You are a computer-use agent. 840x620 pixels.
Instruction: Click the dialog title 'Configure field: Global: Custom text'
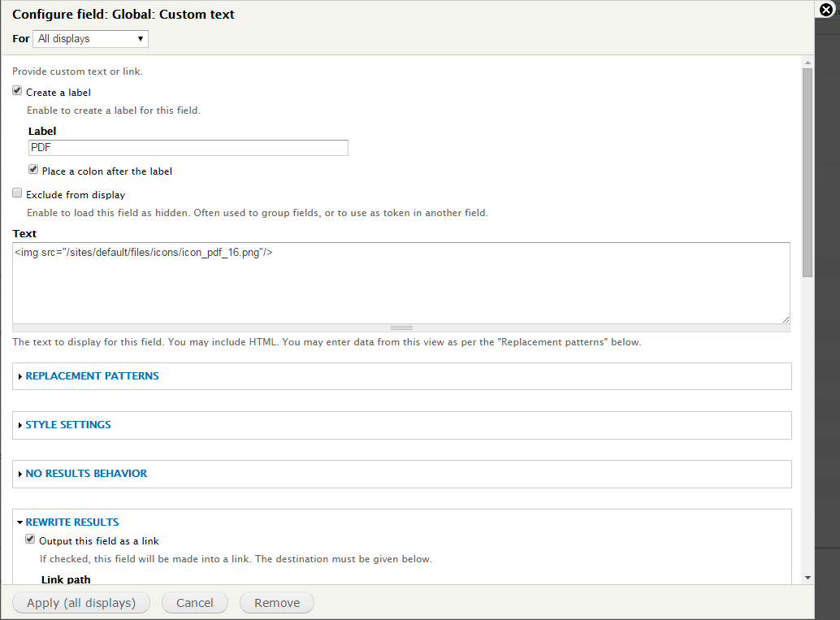[x=123, y=15]
